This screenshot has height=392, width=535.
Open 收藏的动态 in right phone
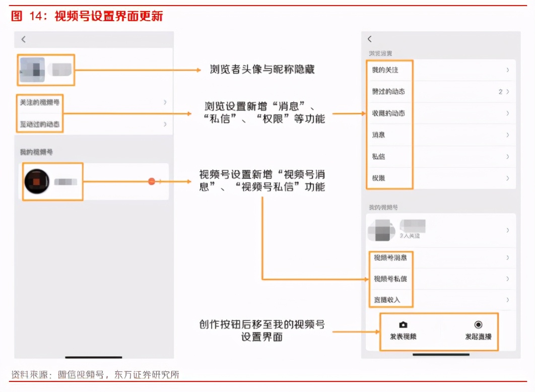tap(440, 113)
